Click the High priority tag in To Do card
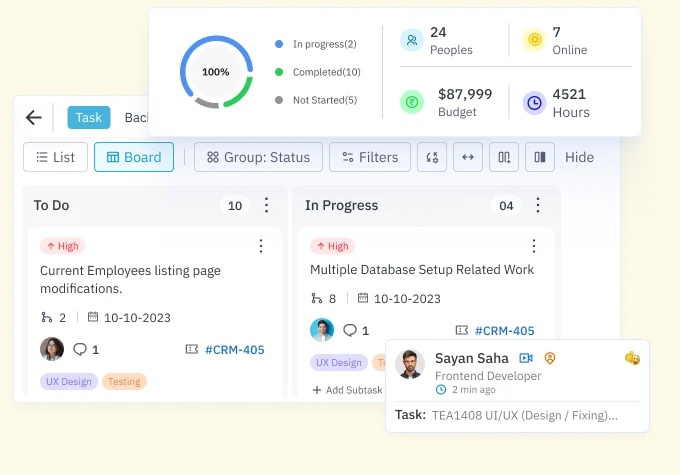The image size is (680, 475). click(x=62, y=246)
